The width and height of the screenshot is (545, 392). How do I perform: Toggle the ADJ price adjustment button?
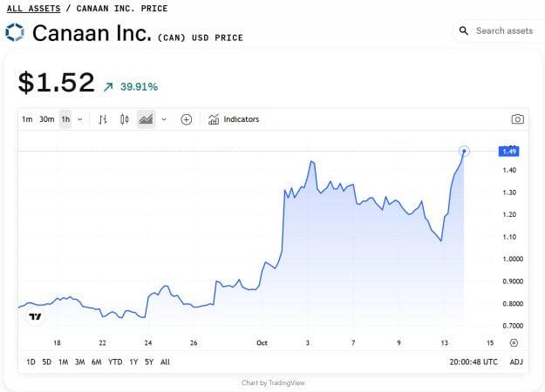pyautogui.click(x=516, y=362)
